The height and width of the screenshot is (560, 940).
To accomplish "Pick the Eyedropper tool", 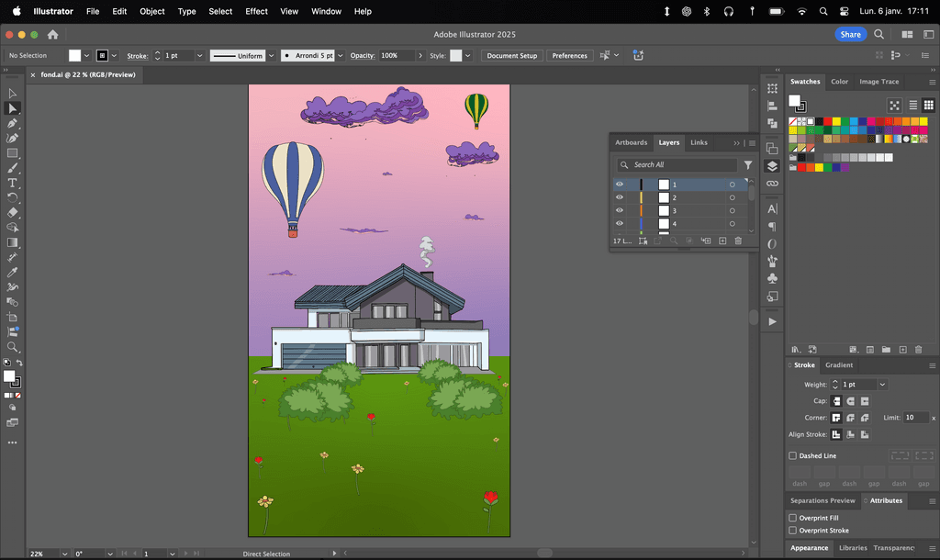I will [x=13, y=273].
